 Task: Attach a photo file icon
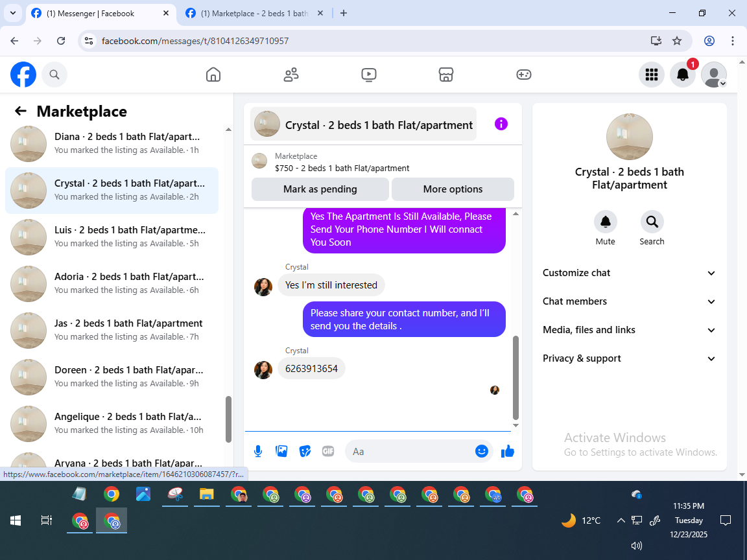(x=281, y=451)
